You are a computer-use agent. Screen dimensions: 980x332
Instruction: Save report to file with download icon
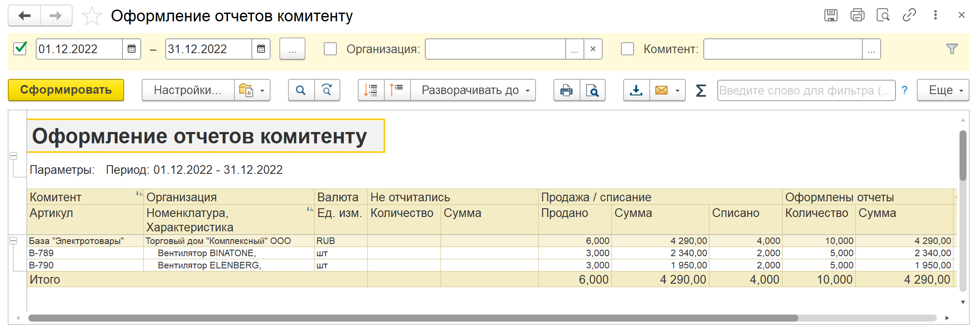(x=636, y=90)
